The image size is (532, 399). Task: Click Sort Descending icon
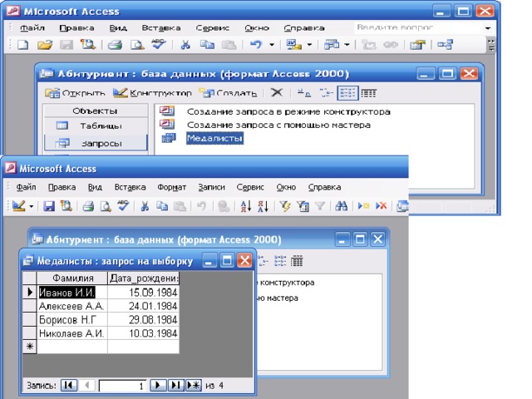tap(264, 206)
